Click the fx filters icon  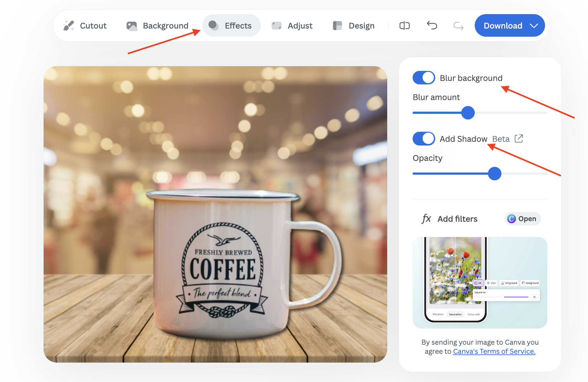(x=426, y=219)
